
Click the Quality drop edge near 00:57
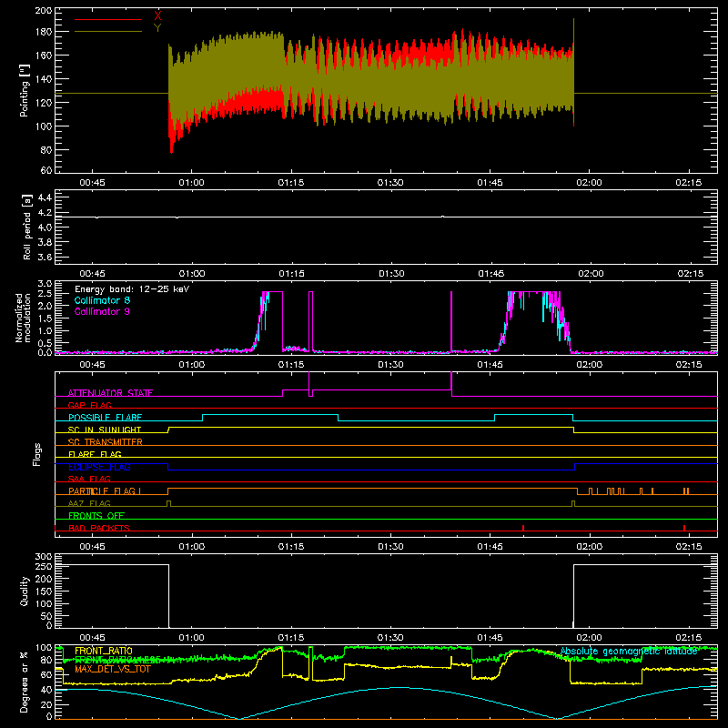tap(168, 596)
